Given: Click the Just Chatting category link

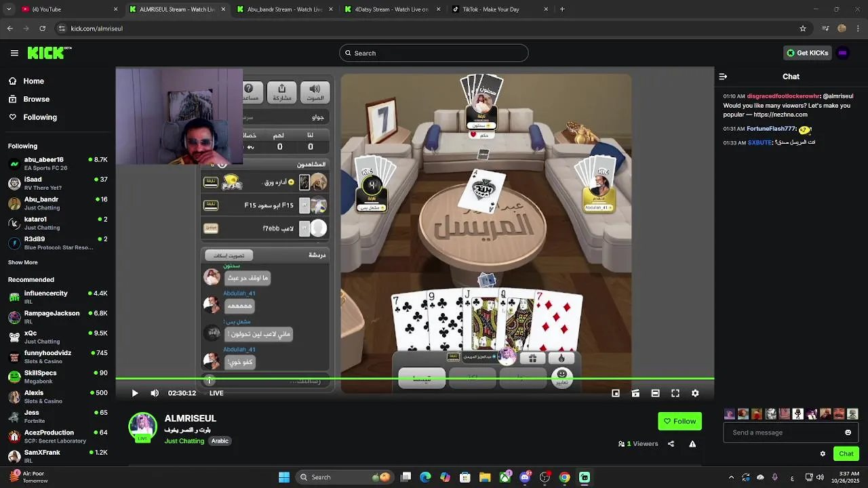Looking at the screenshot, I should (x=184, y=441).
